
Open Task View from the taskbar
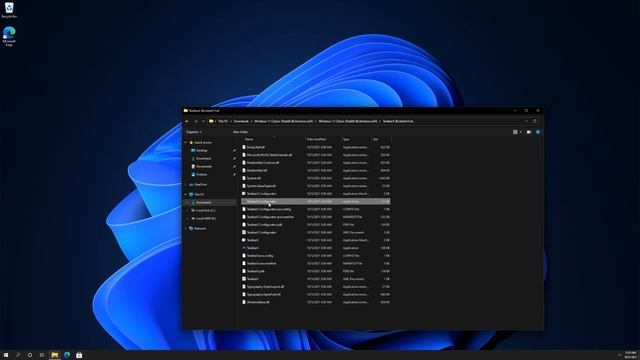point(42,355)
